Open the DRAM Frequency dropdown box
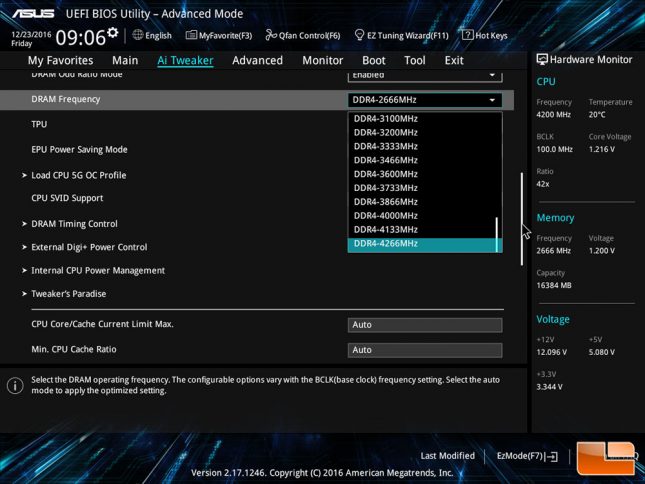This screenshot has width=645, height=484. coord(425,100)
